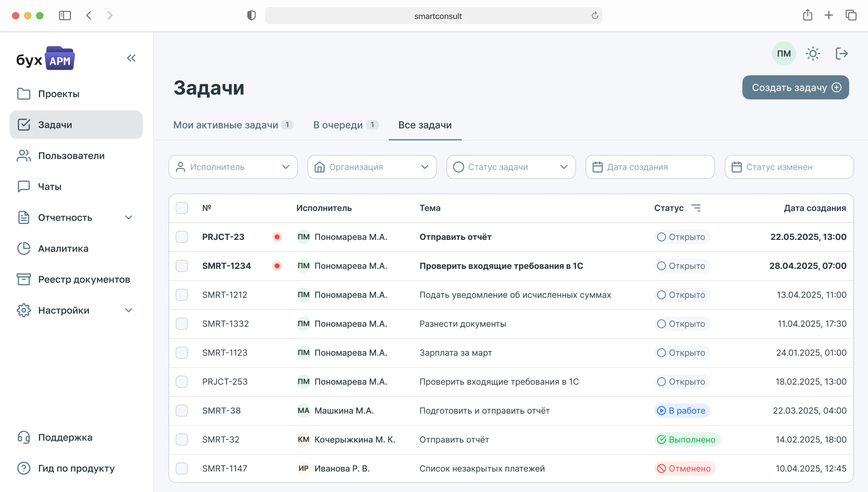Go to Пользователи section
This screenshot has height=492, width=868.
[76, 156]
